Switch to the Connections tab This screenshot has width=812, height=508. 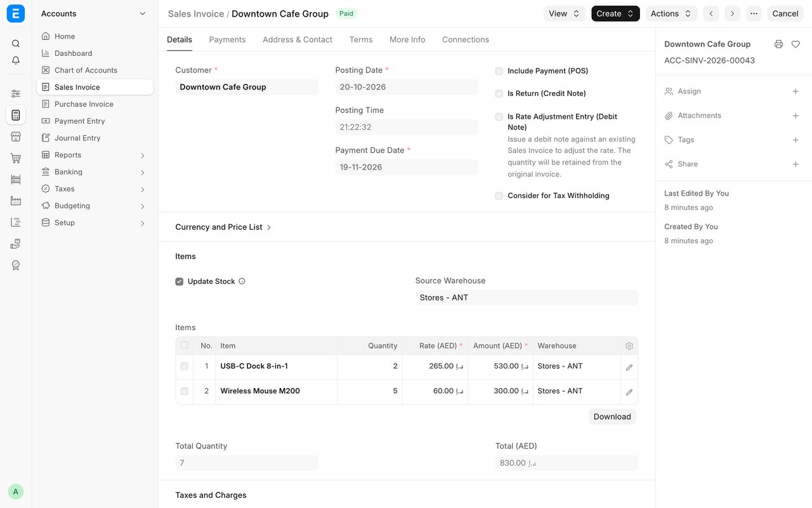click(466, 39)
